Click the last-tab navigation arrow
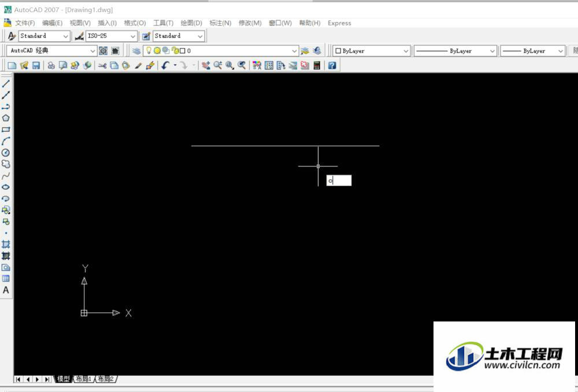578x392 pixels. tap(47, 379)
